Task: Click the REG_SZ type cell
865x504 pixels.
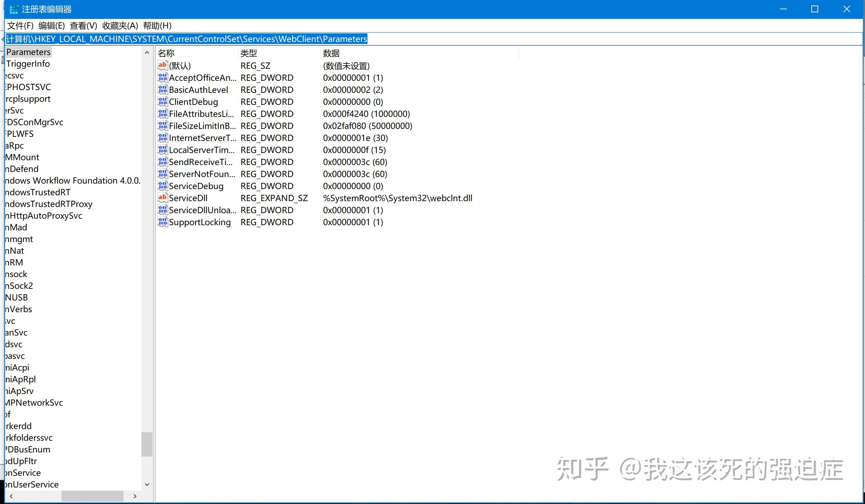Action: [255, 66]
